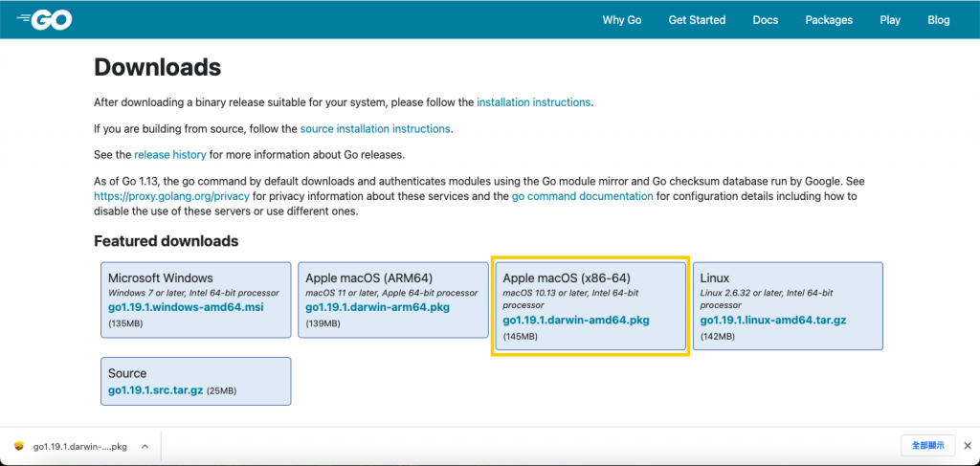This screenshot has width=980, height=466.
Task: Open the Play playground link
Action: 890,20
